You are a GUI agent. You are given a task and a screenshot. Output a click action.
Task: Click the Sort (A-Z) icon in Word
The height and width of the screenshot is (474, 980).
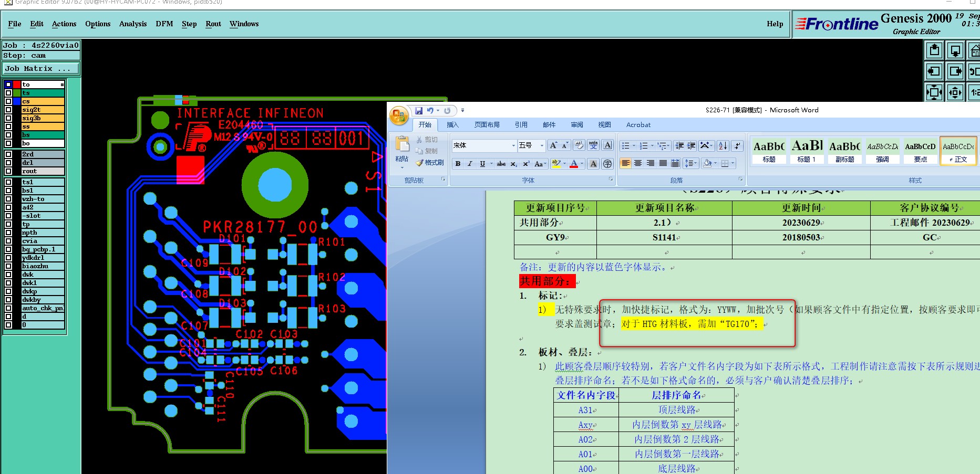[723, 145]
